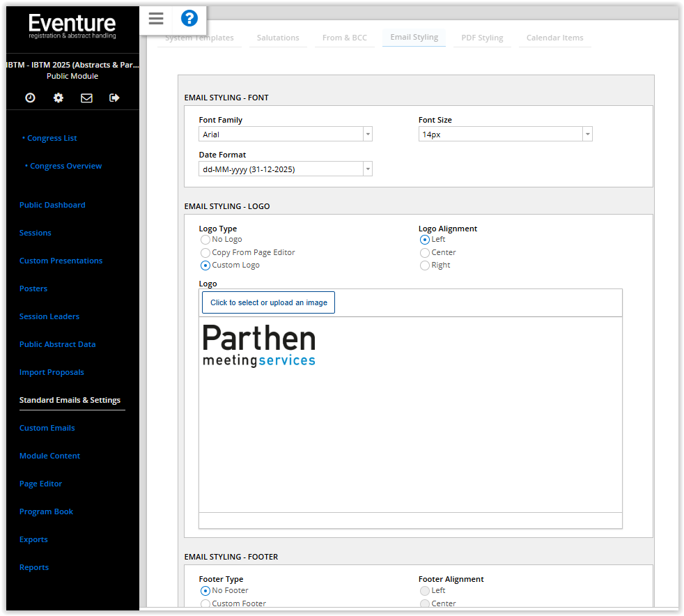Select the Custom Logo radio option
Image resolution: width=684 pixels, height=616 pixels.
coord(205,265)
